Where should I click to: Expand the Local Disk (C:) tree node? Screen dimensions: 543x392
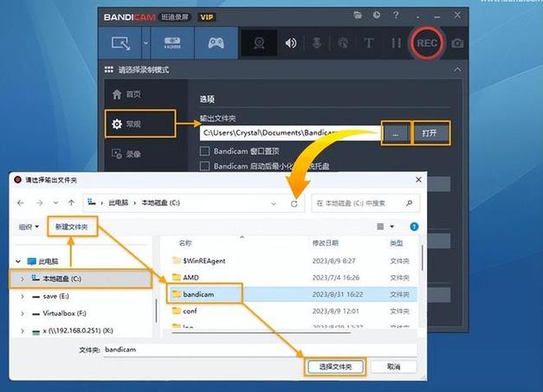23,279
